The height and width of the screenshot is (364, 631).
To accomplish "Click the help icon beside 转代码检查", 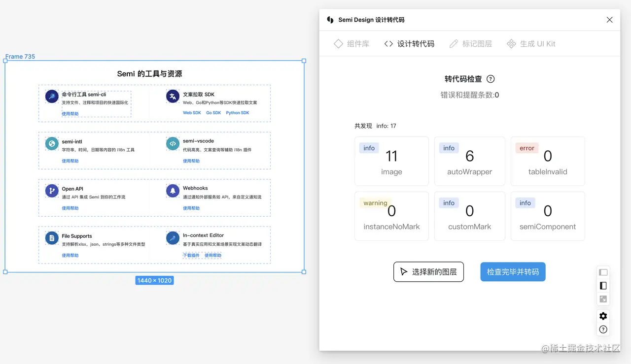I will coord(491,79).
